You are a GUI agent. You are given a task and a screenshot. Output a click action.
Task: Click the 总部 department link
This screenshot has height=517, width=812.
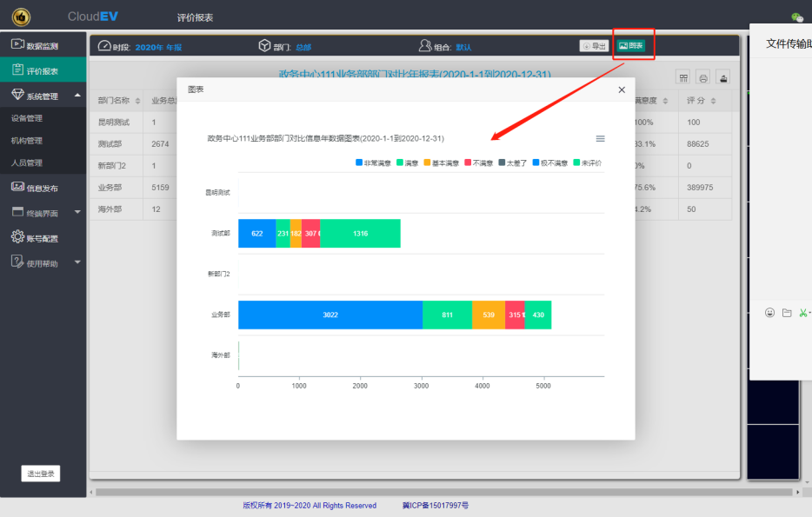coord(303,47)
